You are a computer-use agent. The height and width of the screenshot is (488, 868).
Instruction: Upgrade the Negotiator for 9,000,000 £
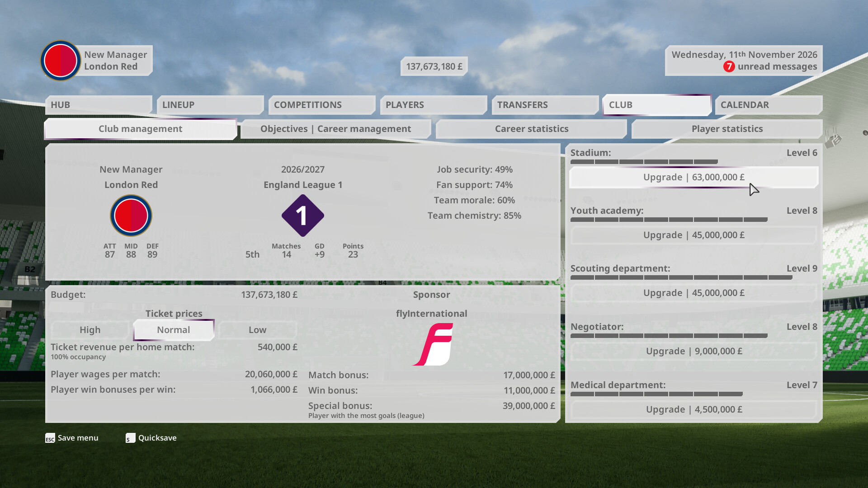[x=694, y=351]
